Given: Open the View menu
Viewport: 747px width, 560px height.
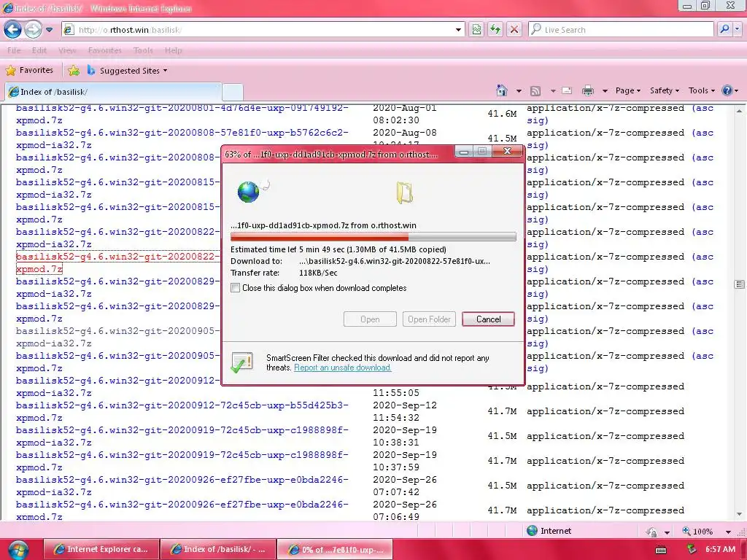Looking at the screenshot, I should pos(67,50).
